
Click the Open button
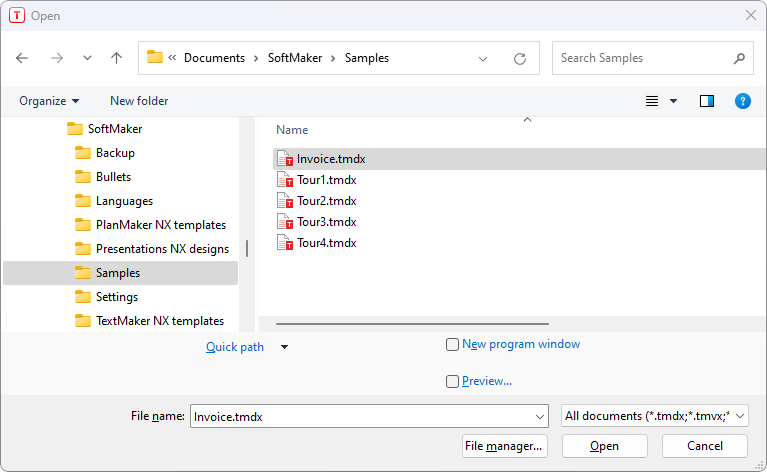coord(605,446)
